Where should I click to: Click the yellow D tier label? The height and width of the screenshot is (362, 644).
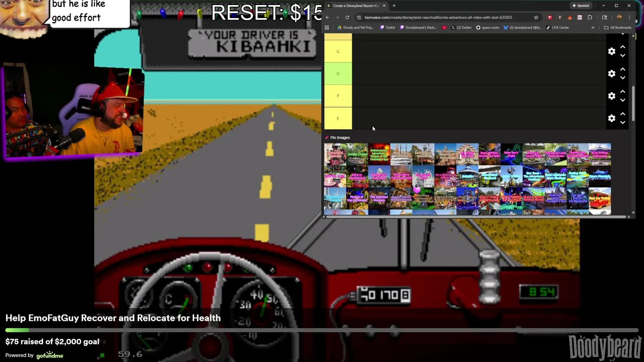click(x=338, y=73)
